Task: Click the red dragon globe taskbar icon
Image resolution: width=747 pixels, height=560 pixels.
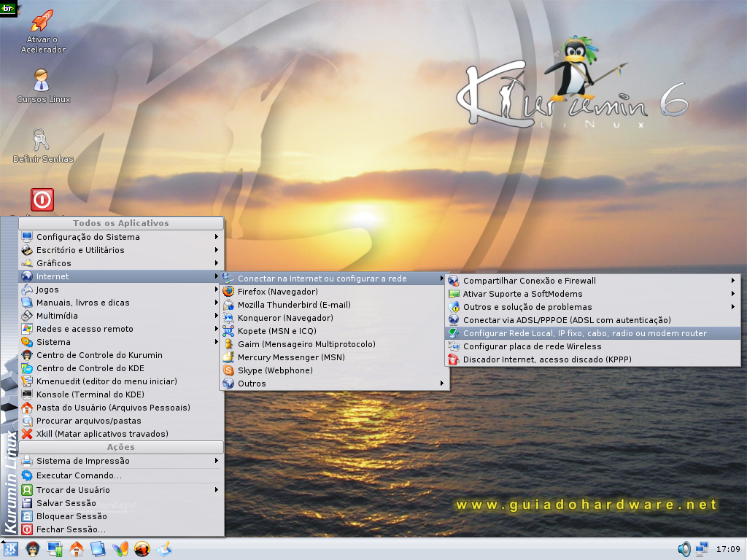Action: 142,549
